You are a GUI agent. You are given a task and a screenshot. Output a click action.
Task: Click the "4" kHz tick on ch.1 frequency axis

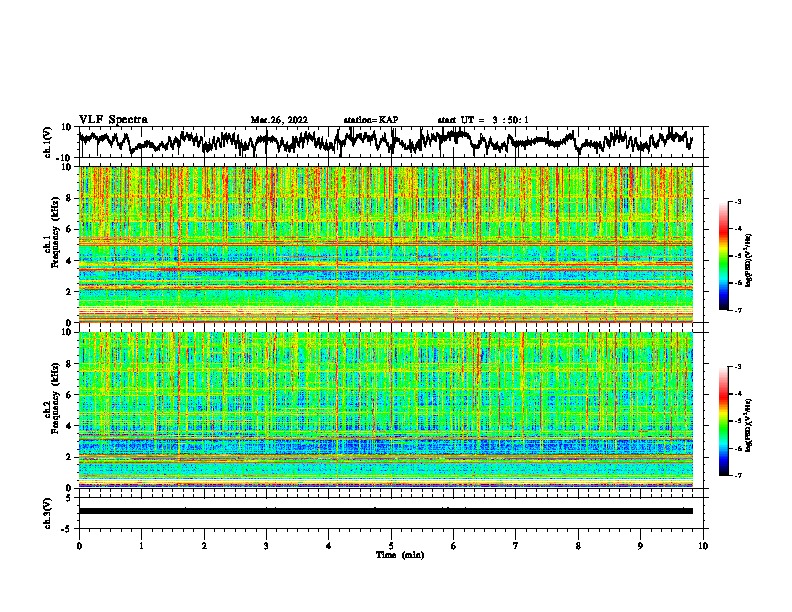[69, 261]
